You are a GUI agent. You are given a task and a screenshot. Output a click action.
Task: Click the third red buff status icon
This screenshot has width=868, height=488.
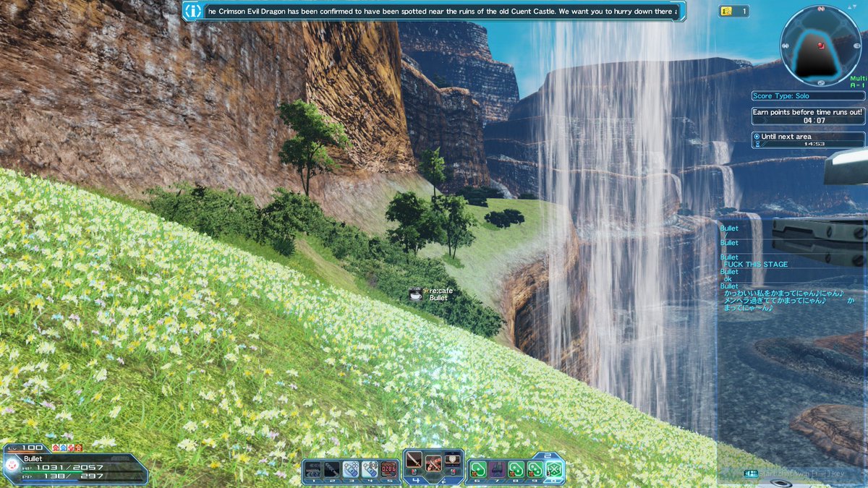[x=71, y=448]
